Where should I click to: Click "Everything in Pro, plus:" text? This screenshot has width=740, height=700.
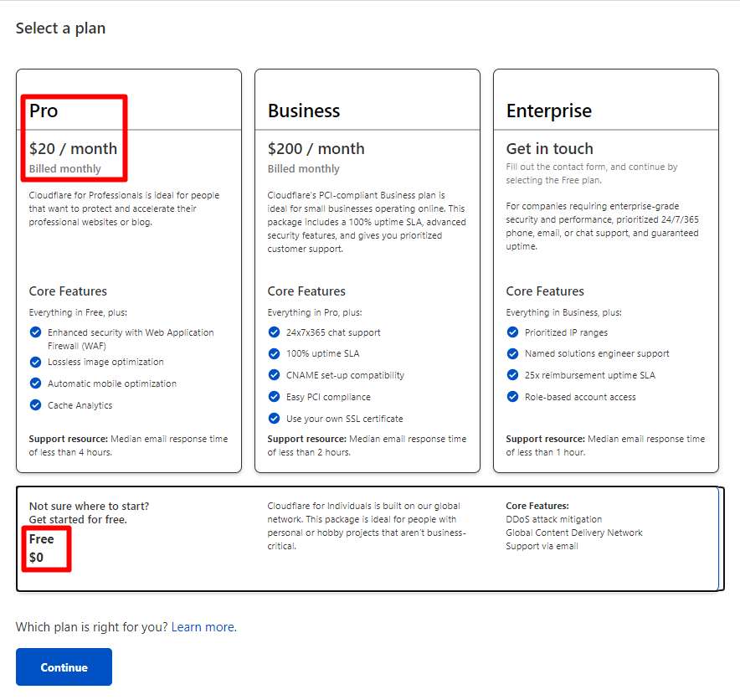[315, 312]
